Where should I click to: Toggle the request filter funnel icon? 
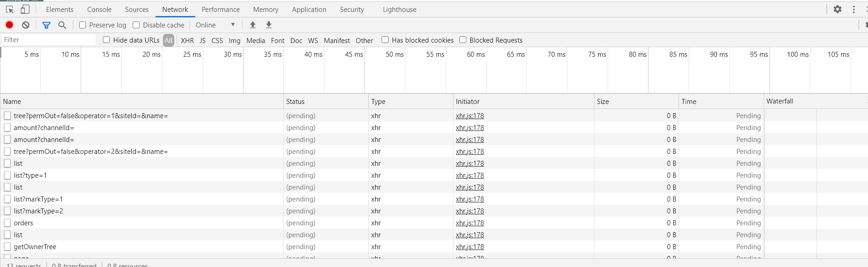coord(46,25)
